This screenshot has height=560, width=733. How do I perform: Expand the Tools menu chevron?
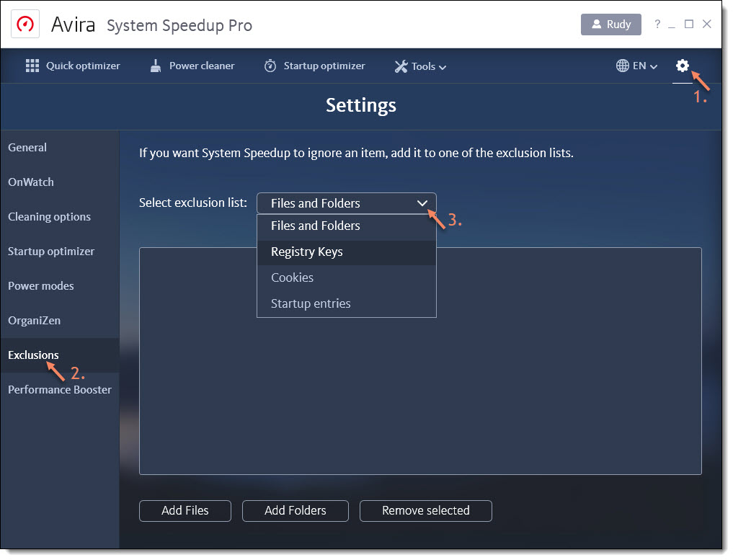pos(443,67)
